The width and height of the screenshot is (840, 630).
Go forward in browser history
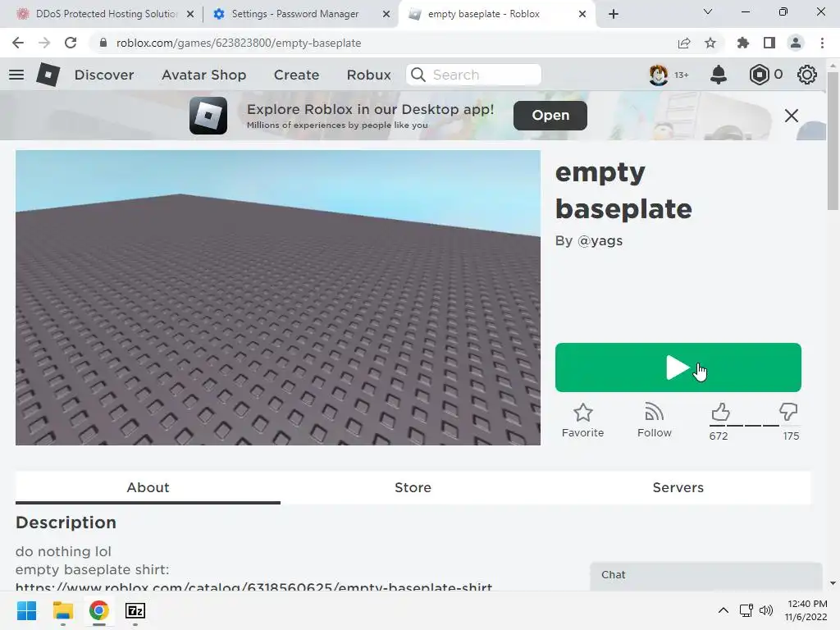click(x=44, y=43)
